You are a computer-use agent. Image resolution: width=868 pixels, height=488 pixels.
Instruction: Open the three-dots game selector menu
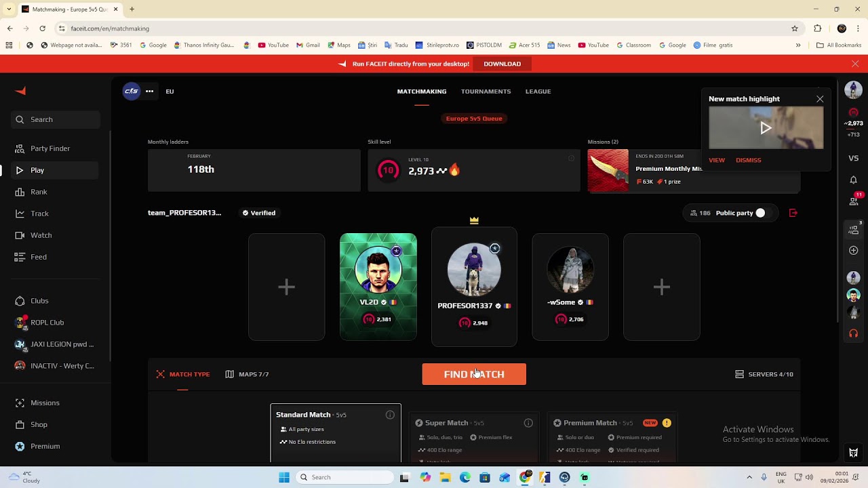tap(149, 91)
